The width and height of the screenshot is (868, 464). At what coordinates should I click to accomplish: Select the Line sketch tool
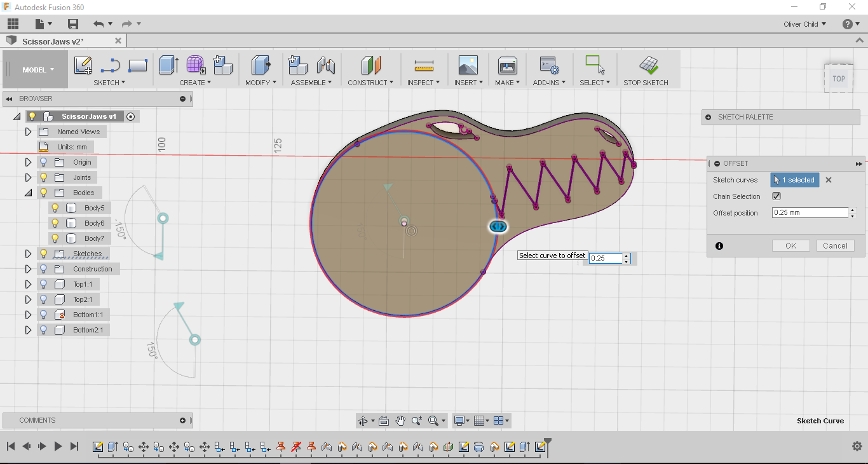pyautogui.click(x=111, y=65)
